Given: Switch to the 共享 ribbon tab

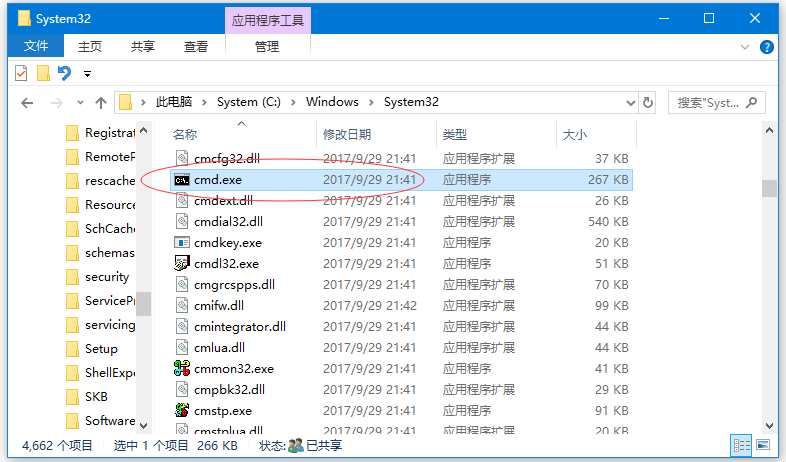Looking at the screenshot, I should [143, 47].
